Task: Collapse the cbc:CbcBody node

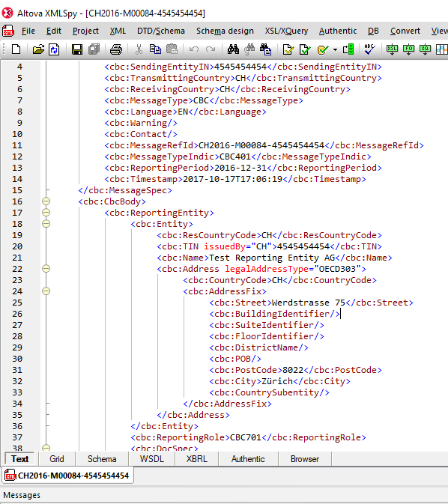Action: 46,201
